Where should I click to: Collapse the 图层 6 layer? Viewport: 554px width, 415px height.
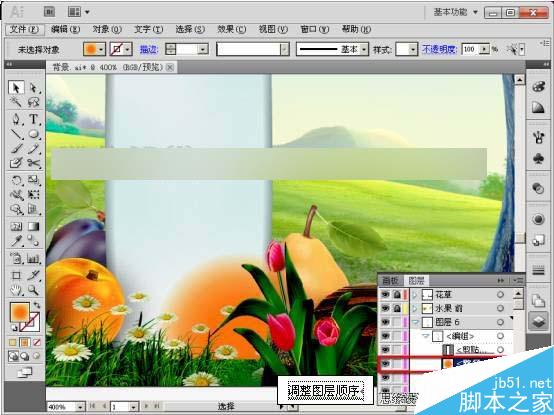point(415,322)
